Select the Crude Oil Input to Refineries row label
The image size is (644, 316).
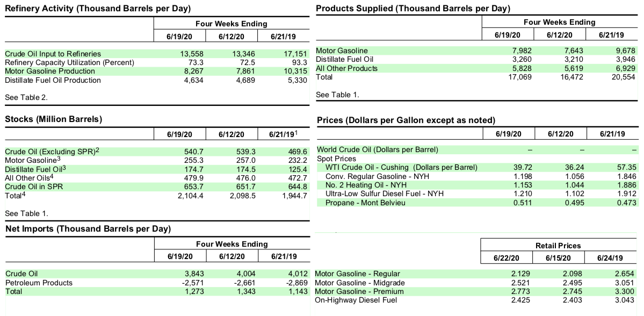(x=53, y=54)
